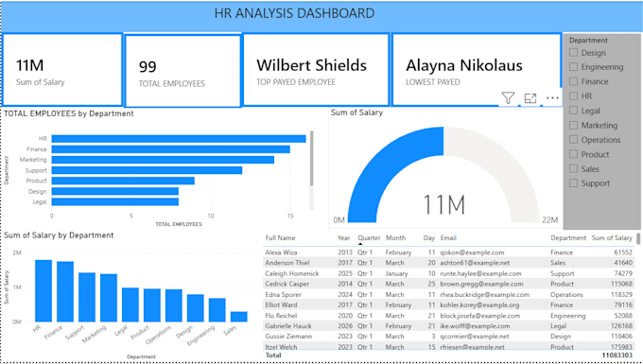Click email qokon@example.com cell
This screenshot has height=364, width=643.
click(x=472, y=252)
